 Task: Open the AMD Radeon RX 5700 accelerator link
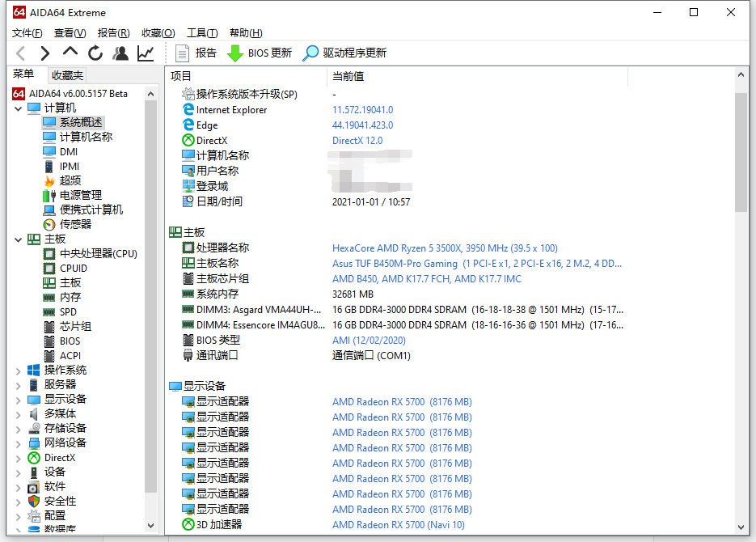click(399, 524)
